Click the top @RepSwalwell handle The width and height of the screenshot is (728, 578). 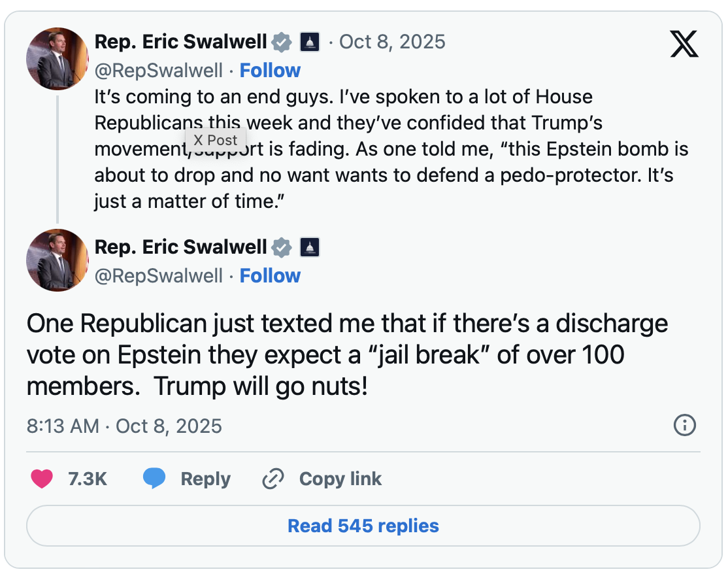point(159,71)
